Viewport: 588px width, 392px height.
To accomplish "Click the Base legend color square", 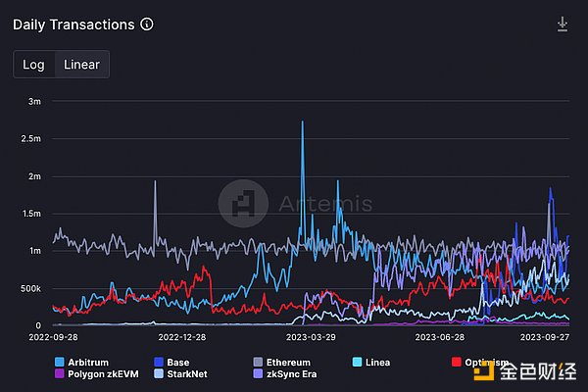I will [157, 363].
